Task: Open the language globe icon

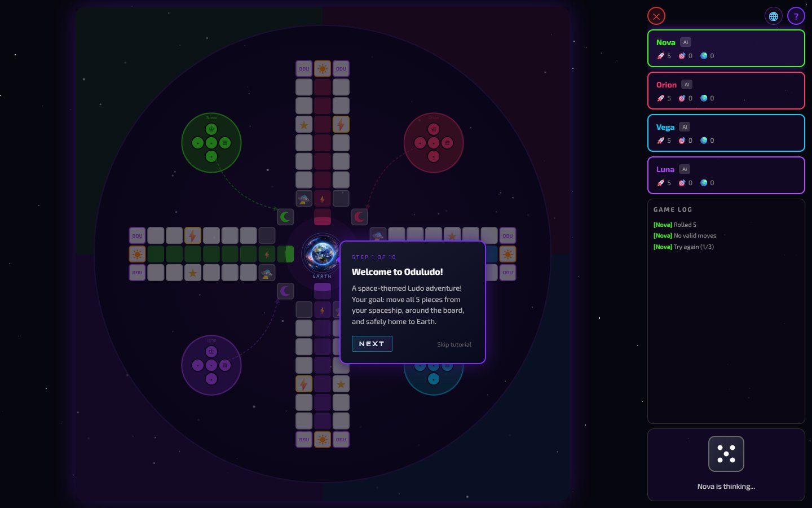Action: 774,16
